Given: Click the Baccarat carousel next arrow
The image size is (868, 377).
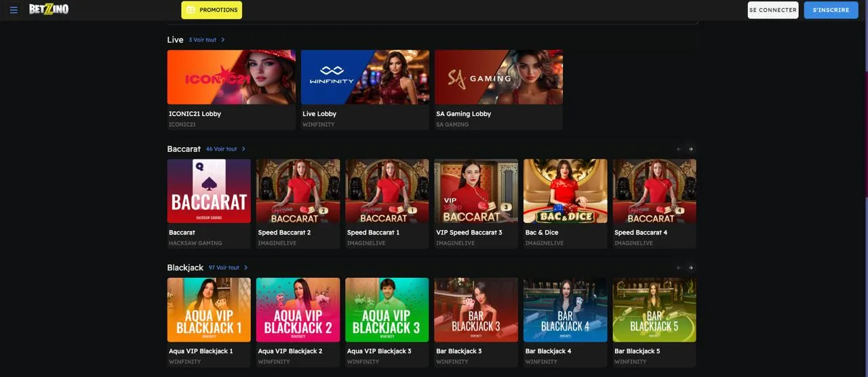Looking at the screenshot, I should (x=691, y=149).
